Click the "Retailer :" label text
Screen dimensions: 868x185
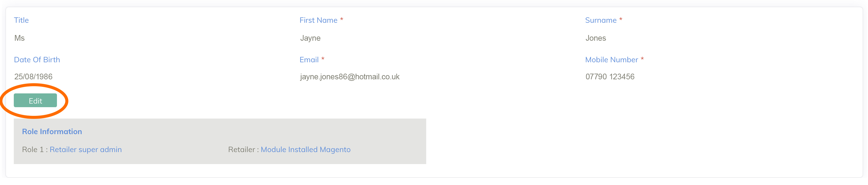243,149
